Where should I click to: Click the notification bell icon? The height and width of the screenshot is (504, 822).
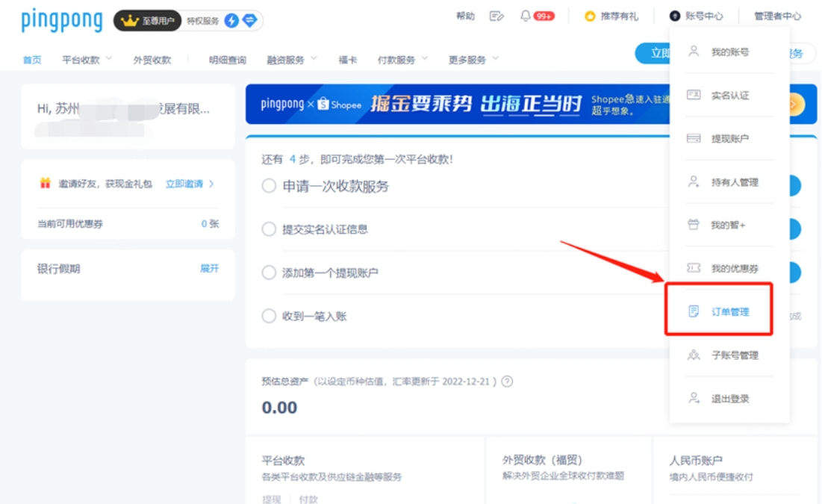[x=526, y=16]
